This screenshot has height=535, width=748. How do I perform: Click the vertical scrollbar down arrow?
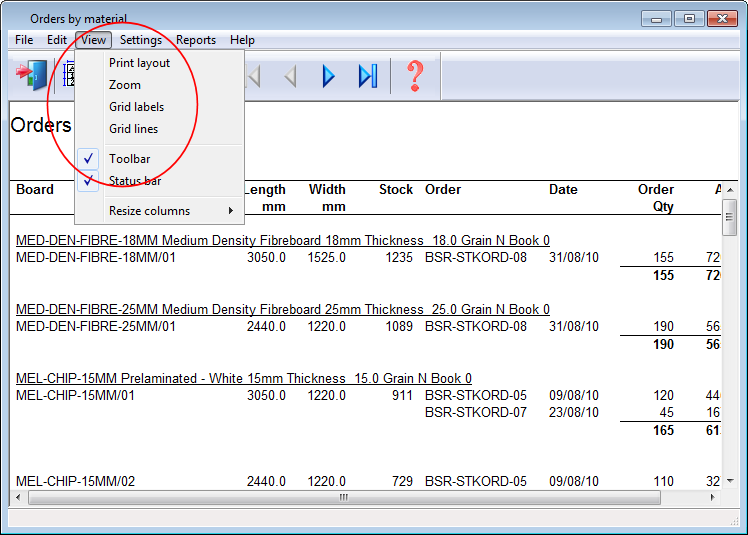[730, 481]
